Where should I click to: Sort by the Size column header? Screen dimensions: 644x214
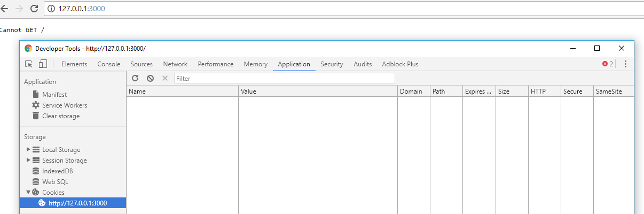pos(512,91)
